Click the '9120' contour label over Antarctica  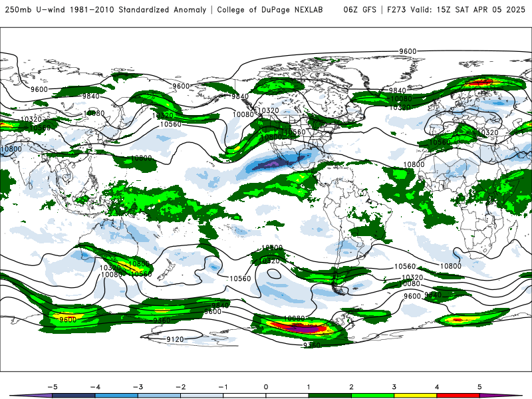[175, 339]
